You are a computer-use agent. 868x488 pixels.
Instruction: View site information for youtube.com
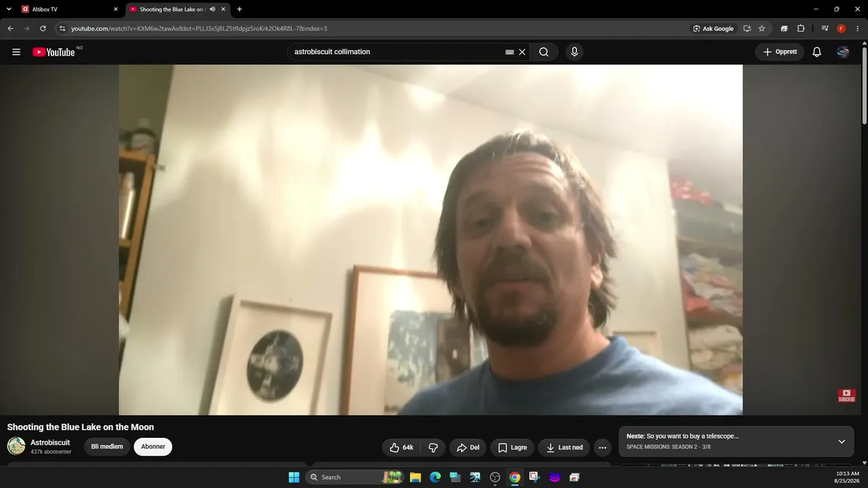pyautogui.click(x=62, y=28)
